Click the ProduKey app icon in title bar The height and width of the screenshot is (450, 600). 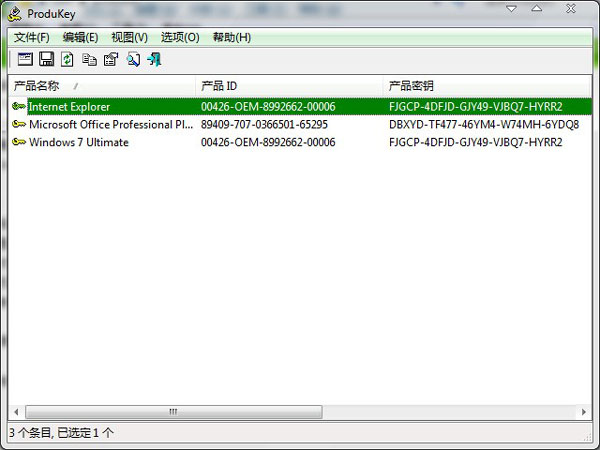[x=15, y=14]
